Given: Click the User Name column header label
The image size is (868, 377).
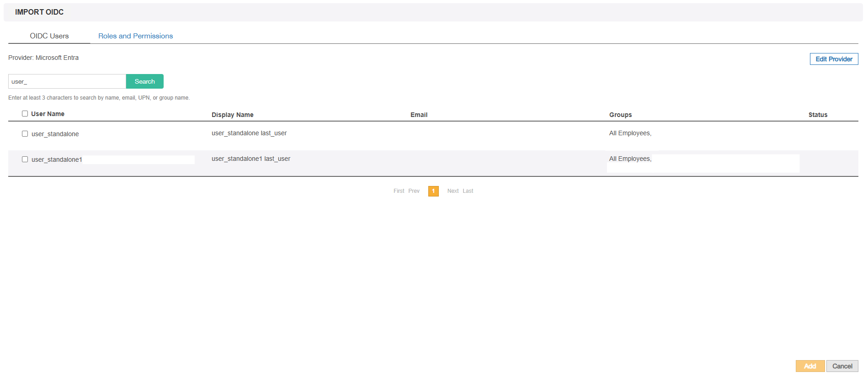Looking at the screenshot, I should pos(48,114).
